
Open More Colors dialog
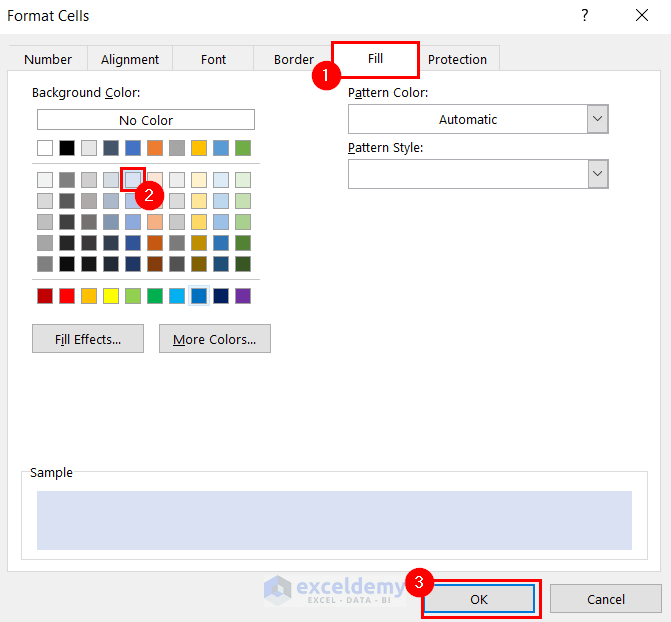[x=215, y=339]
